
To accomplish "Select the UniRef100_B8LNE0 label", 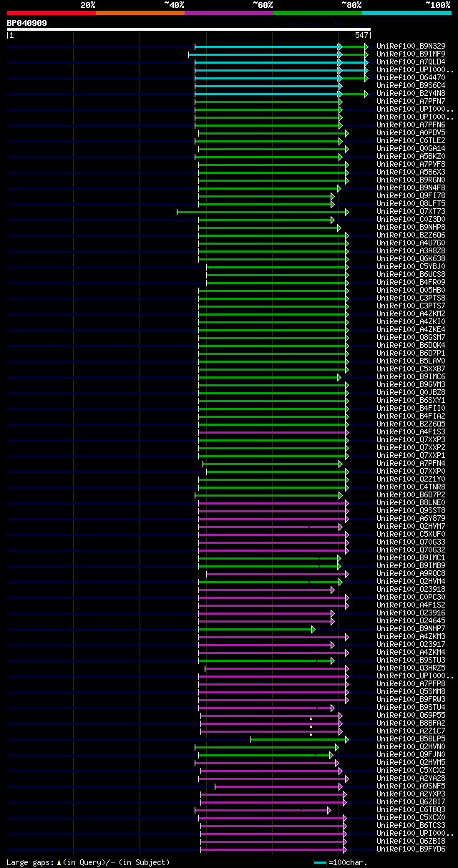I will (x=411, y=503).
